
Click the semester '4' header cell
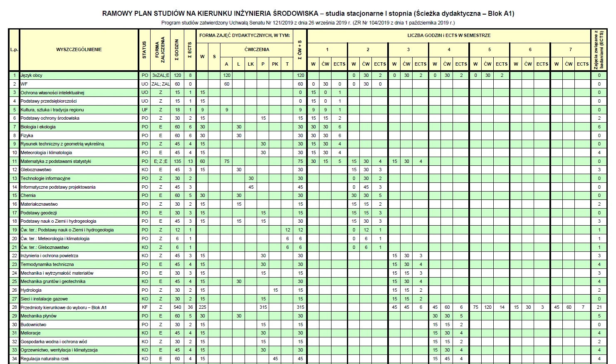click(449, 49)
